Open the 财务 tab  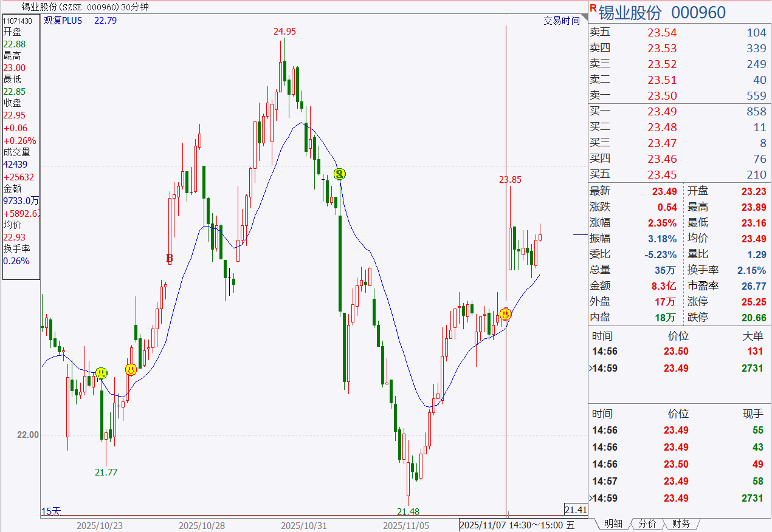tap(681, 523)
